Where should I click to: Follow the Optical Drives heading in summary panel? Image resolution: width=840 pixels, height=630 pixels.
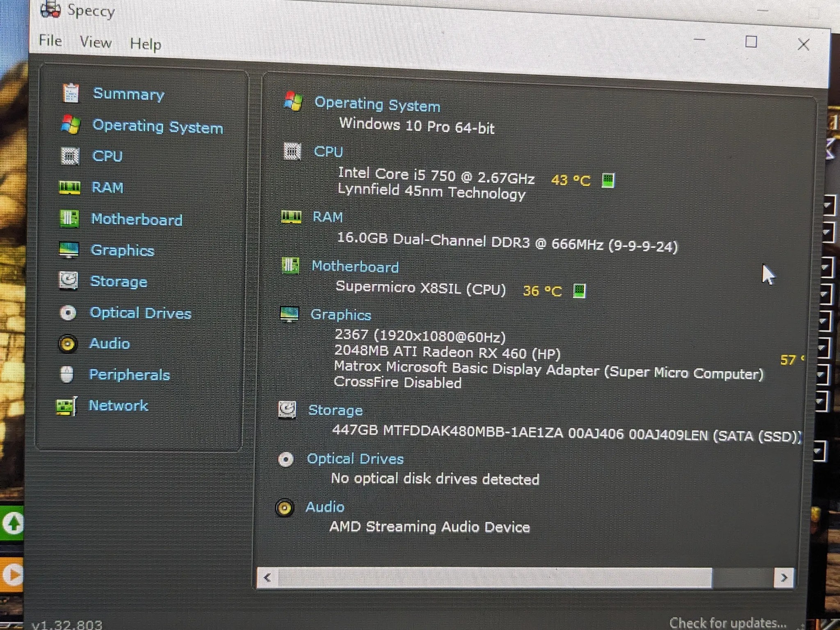pyautogui.click(x=355, y=459)
